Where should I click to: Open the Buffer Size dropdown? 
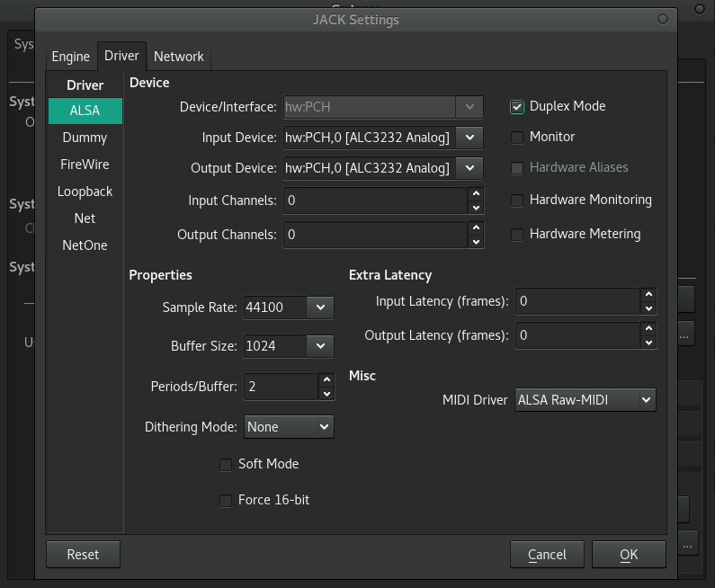point(320,345)
